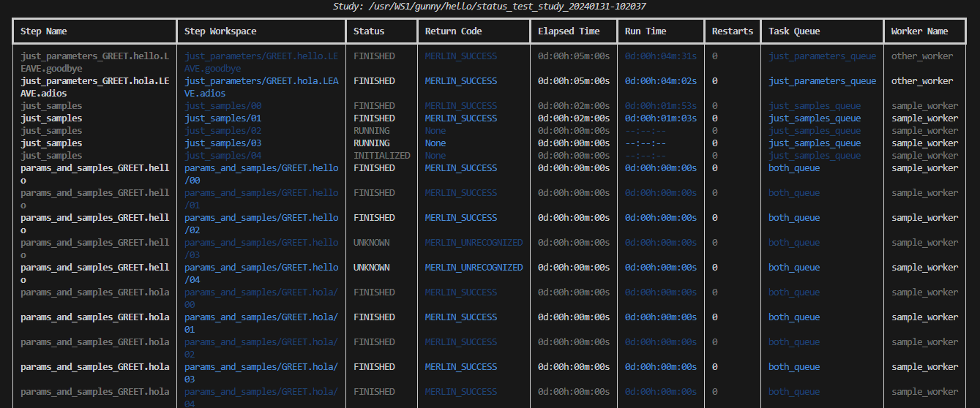Click other_worker in GREET.hola.LEAVE.adios row
This screenshot has height=408, width=980.
922,81
